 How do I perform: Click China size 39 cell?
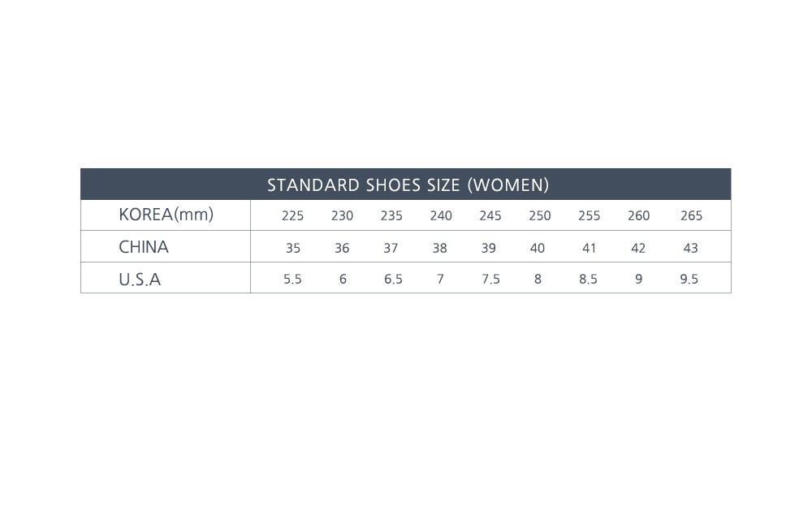(x=488, y=249)
